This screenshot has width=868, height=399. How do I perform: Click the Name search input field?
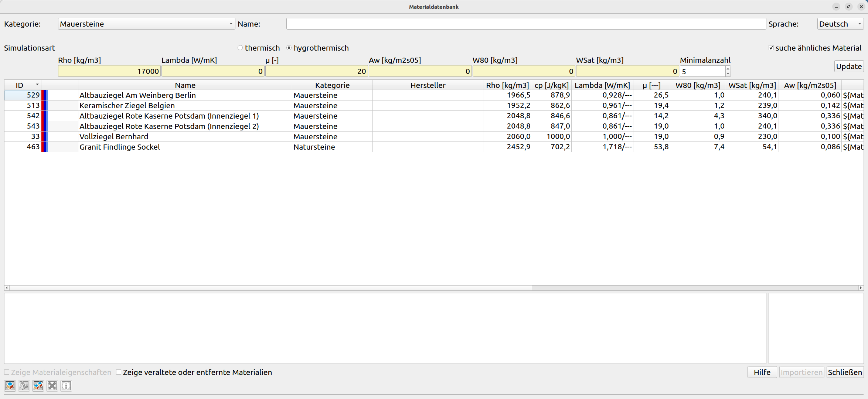pos(526,24)
